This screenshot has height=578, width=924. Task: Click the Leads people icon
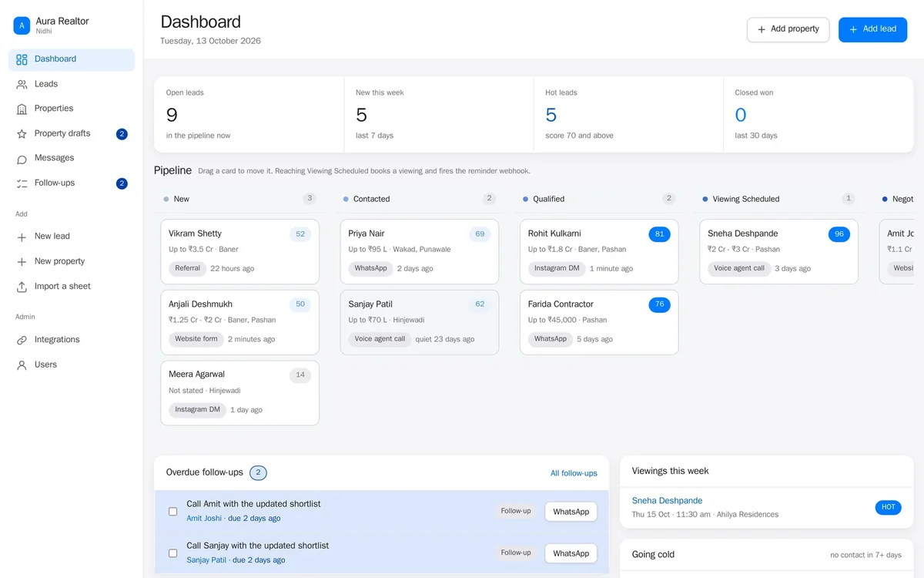[22, 84]
